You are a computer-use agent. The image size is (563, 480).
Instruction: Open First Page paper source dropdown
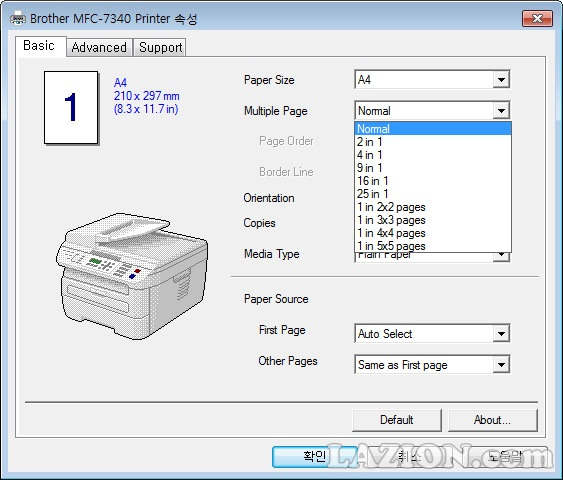(x=432, y=334)
